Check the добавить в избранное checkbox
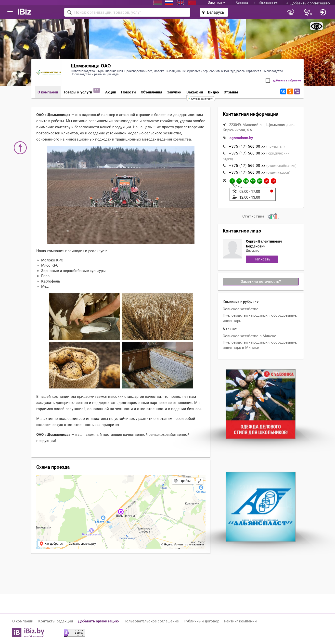The height and width of the screenshot is (644, 335). (x=268, y=80)
